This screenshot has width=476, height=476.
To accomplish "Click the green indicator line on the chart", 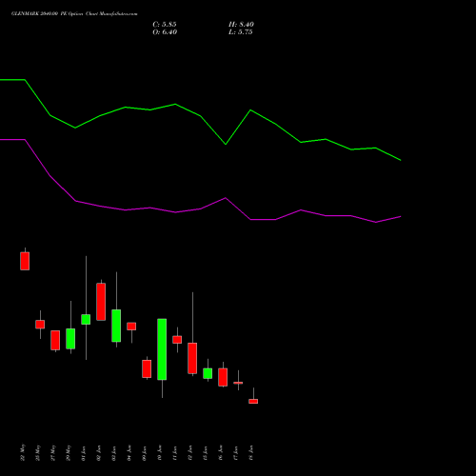I will pyautogui.click(x=201, y=116).
